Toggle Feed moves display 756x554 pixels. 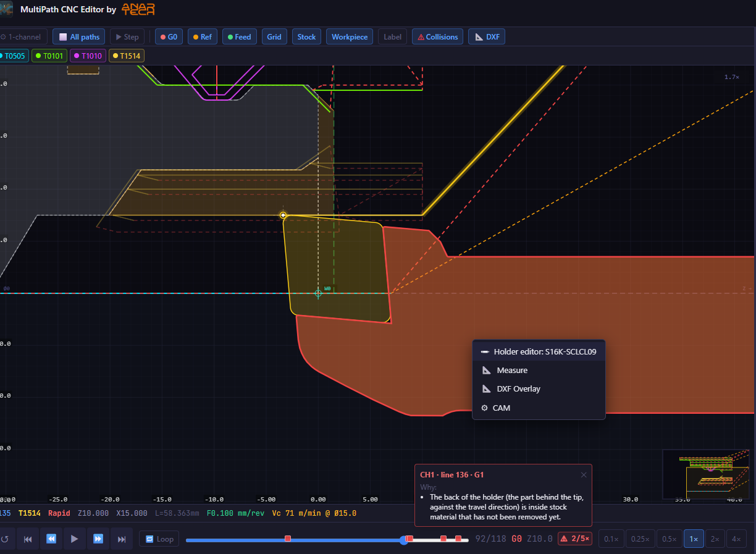click(x=240, y=37)
